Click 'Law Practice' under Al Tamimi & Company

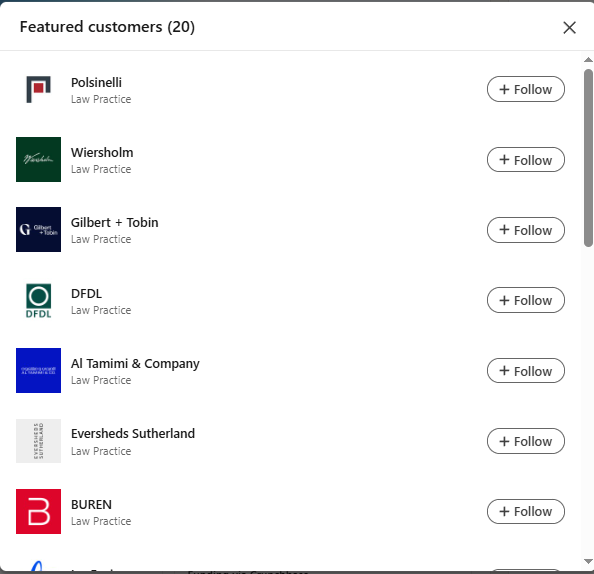pos(101,380)
